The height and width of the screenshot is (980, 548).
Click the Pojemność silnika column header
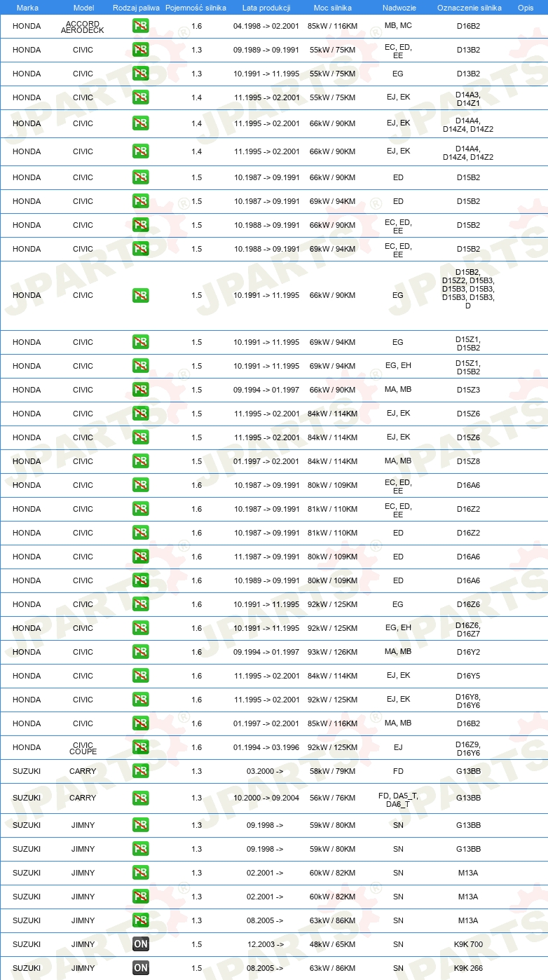pyautogui.click(x=196, y=8)
